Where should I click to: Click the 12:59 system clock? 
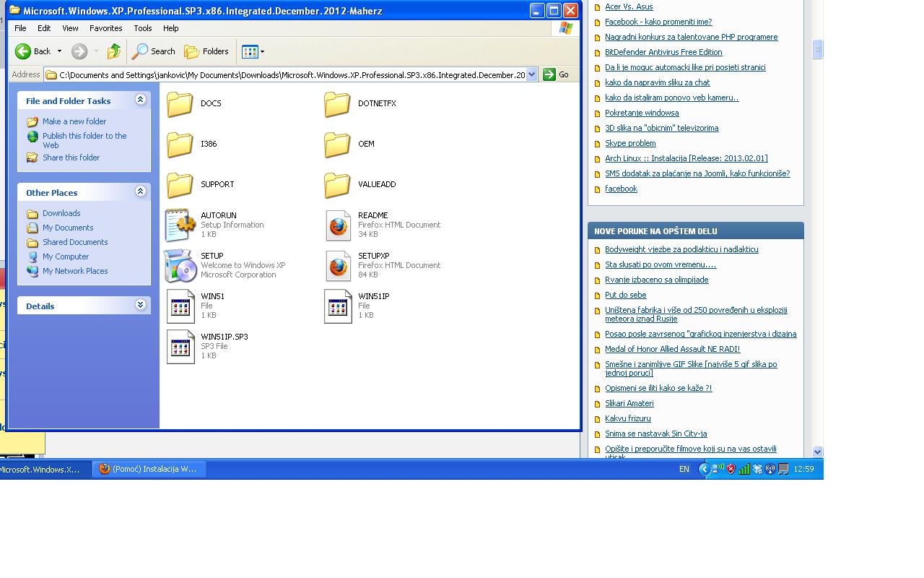(x=803, y=469)
